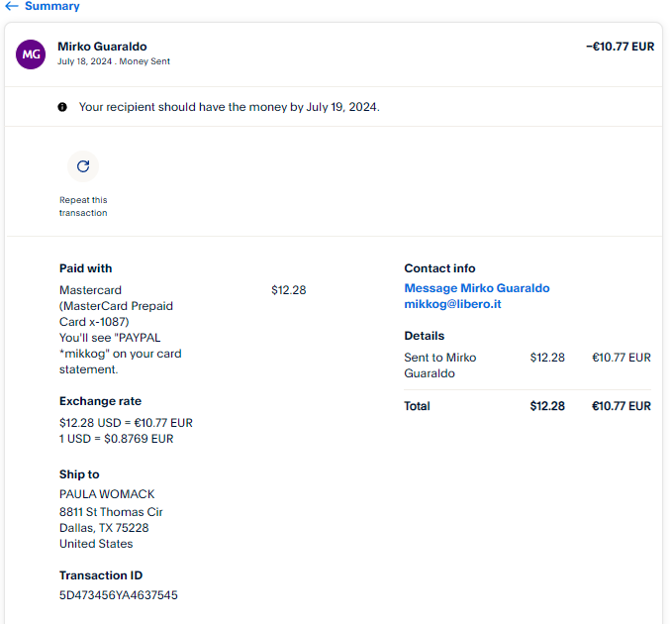The height and width of the screenshot is (624, 672).
Task: Click the Sent to Mirko Guaraldo details row
Action: (x=439, y=364)
